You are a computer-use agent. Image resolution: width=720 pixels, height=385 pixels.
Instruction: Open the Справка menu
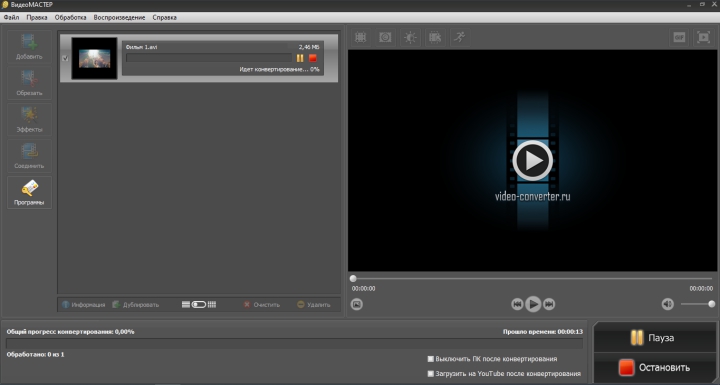[164, 17]
